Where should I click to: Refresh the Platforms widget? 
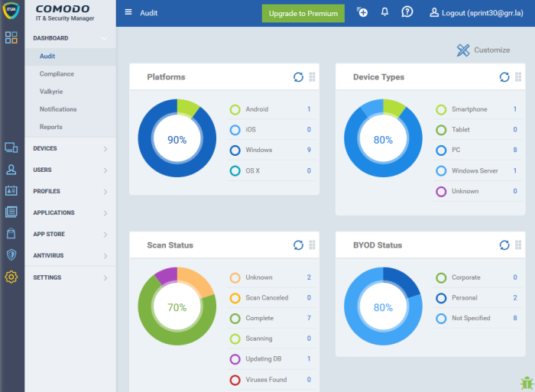[298, 77]
